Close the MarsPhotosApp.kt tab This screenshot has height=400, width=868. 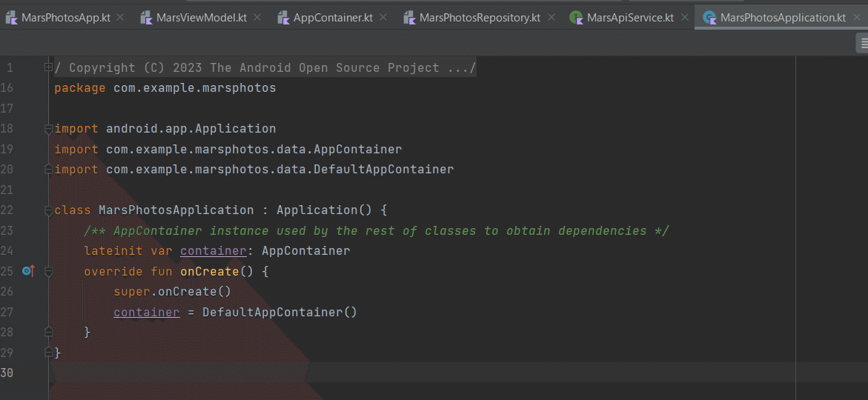tap(122, 17)
